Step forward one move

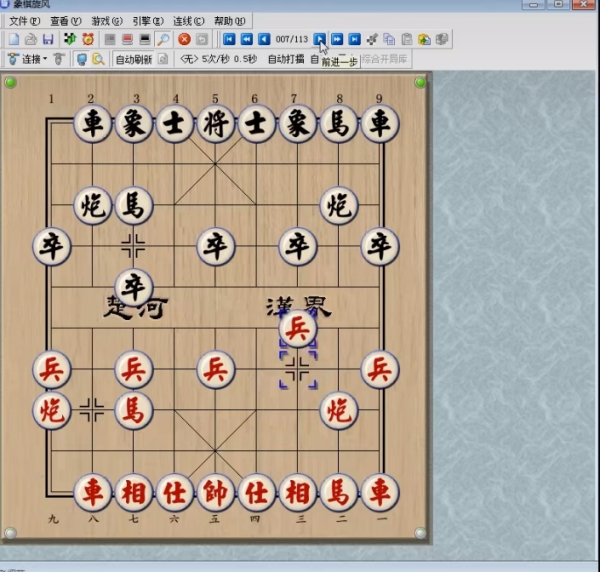319,39
